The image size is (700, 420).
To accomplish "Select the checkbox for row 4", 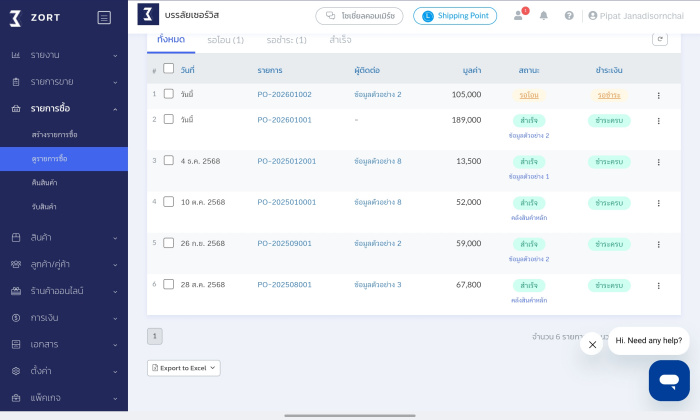I will [x=168, y=201].
